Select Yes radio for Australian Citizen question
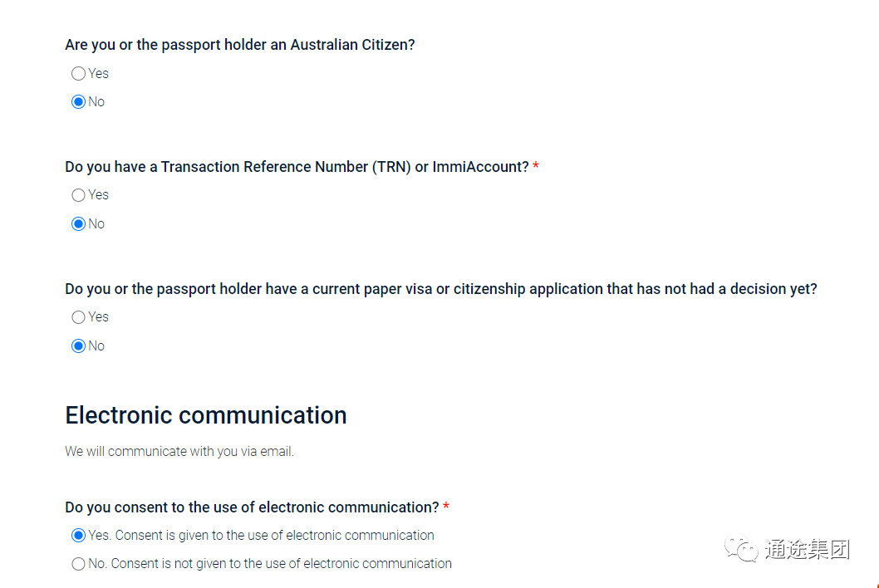Screen dimensions: 879x588 (x=78, y=73)
